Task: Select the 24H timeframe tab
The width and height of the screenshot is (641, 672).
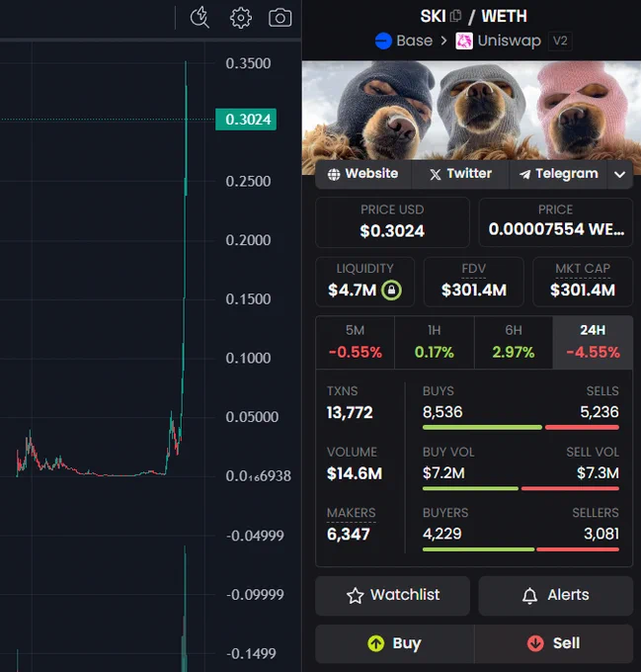Action: pyautogui.click(x=593, y=343)
